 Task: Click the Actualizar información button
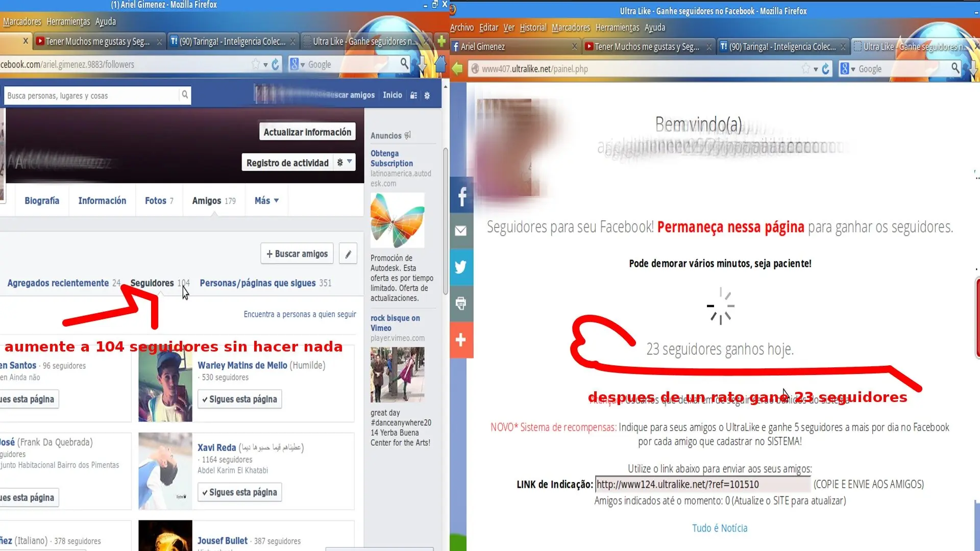(x=307, y=132)
